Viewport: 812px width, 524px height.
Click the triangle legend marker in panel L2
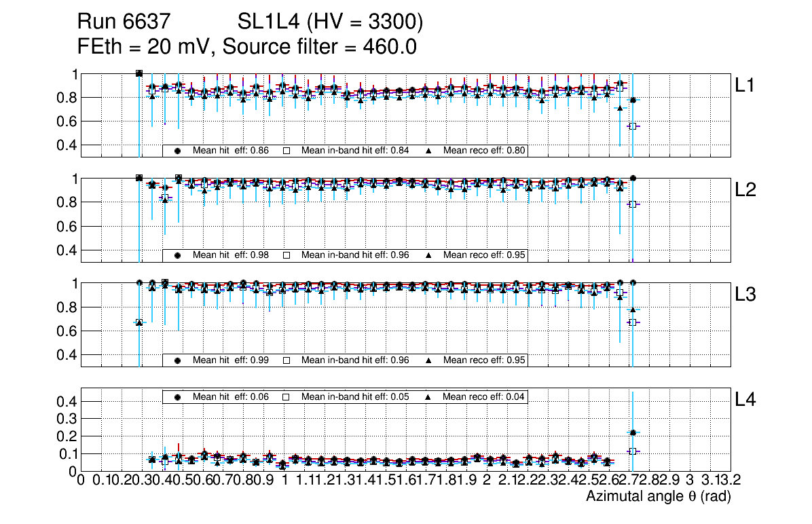(x=429, y=255)
